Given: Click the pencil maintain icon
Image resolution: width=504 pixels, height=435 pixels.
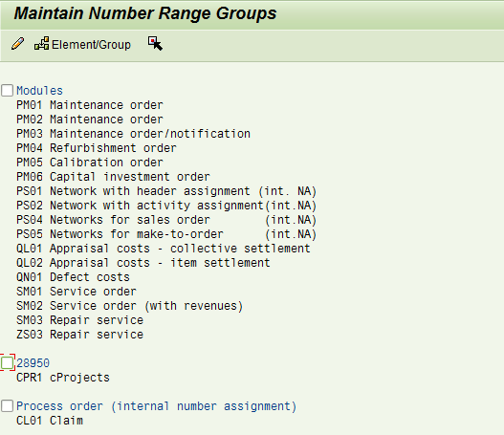Looking at the screenshot, I should click(17, 44).
